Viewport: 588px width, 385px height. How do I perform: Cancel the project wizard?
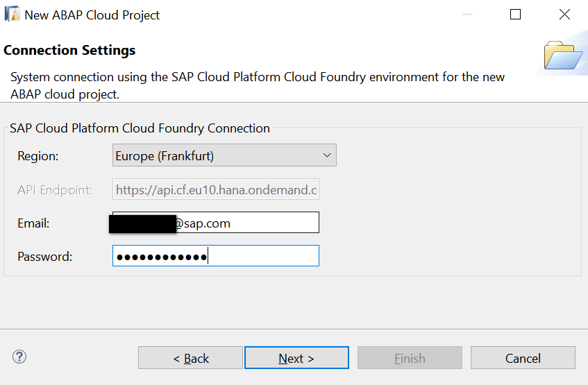pos(523,358)
